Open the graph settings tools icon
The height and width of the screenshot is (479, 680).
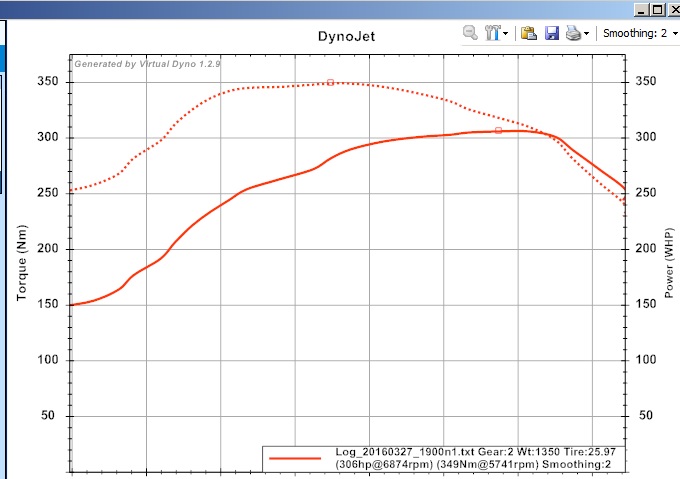coord(493,33)
